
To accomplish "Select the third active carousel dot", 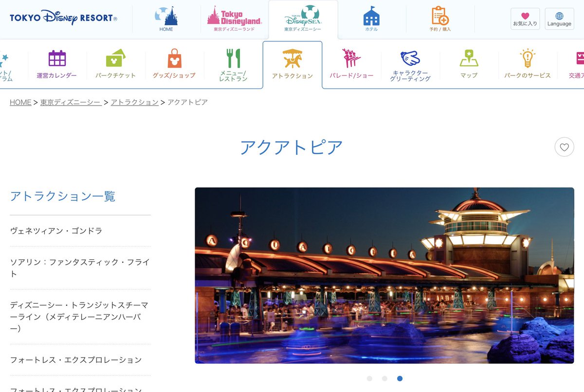I will [400, 378].
